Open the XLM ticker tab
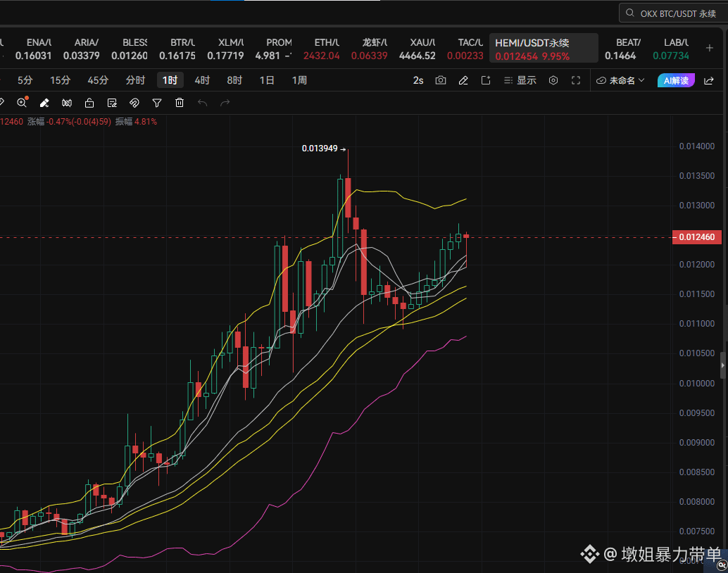This screenshot has width=728, height=573. click(x=225, y=49)
